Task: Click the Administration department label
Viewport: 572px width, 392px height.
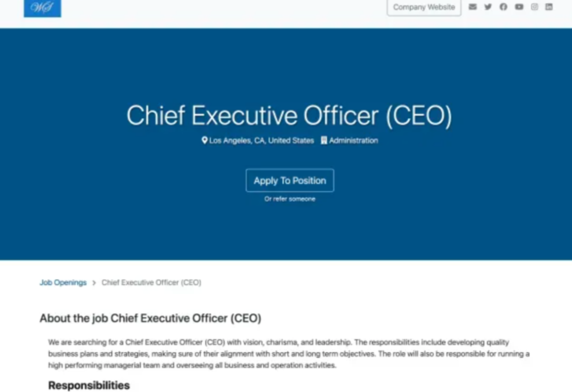Action: tap(354, 141)
